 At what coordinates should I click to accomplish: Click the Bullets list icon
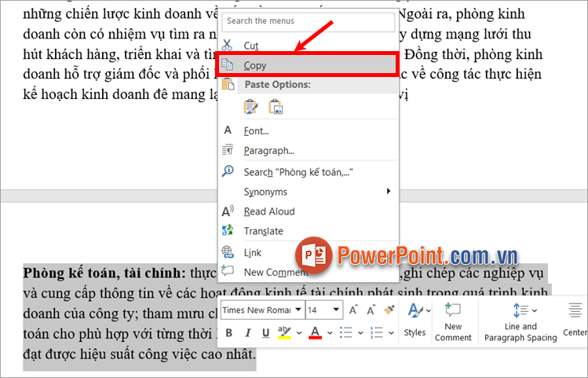coord(345,332)
